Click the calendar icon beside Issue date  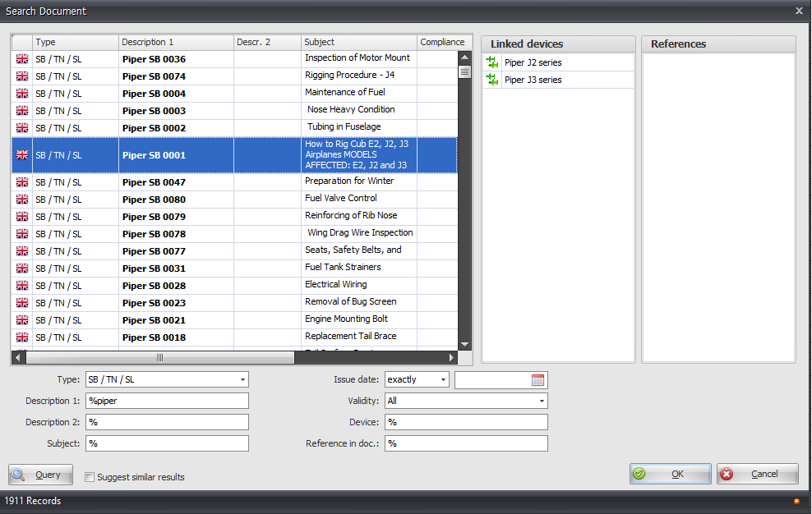538,380
